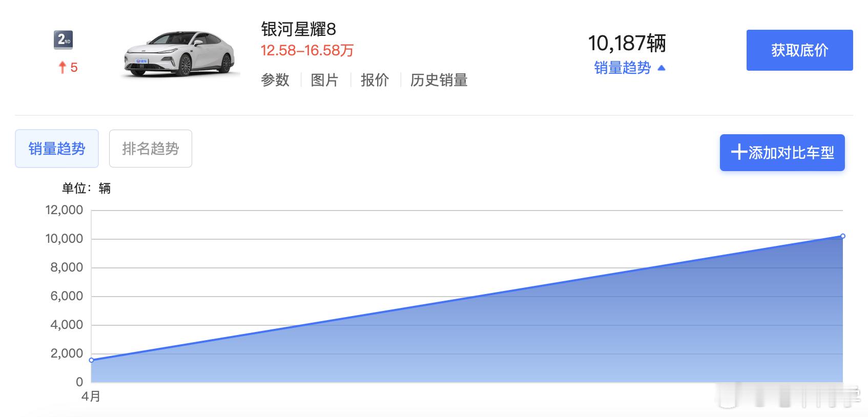Click the red up-arrow rank change indicator
Image resolution: width=868 pixels, height=417 pixels.
coord(62,67)
